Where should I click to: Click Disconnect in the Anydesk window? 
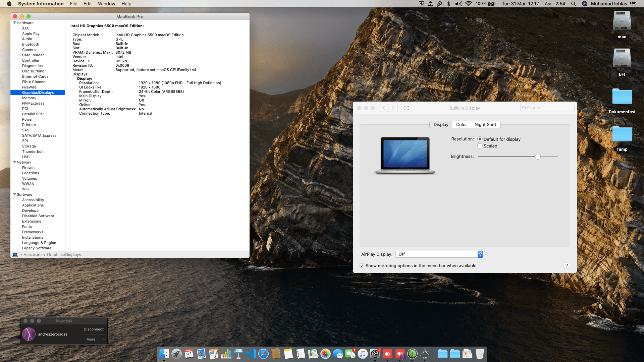94,329
